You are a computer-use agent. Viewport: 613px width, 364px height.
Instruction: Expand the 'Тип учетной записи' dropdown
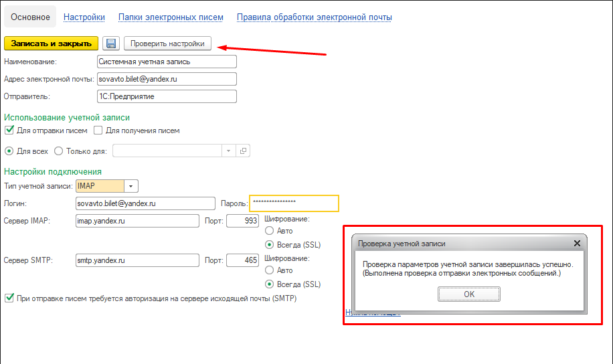131,185
